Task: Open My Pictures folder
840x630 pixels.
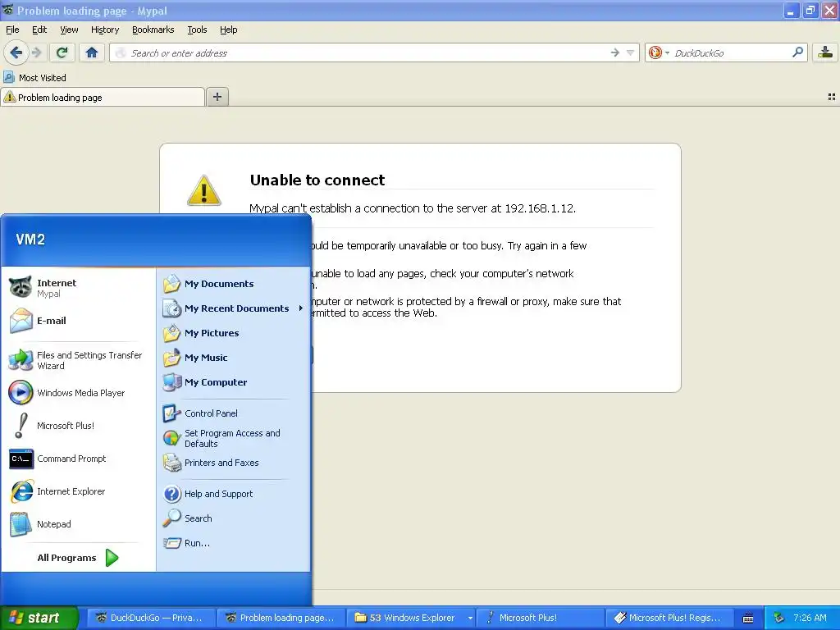Action: click(x=234, y=333)
